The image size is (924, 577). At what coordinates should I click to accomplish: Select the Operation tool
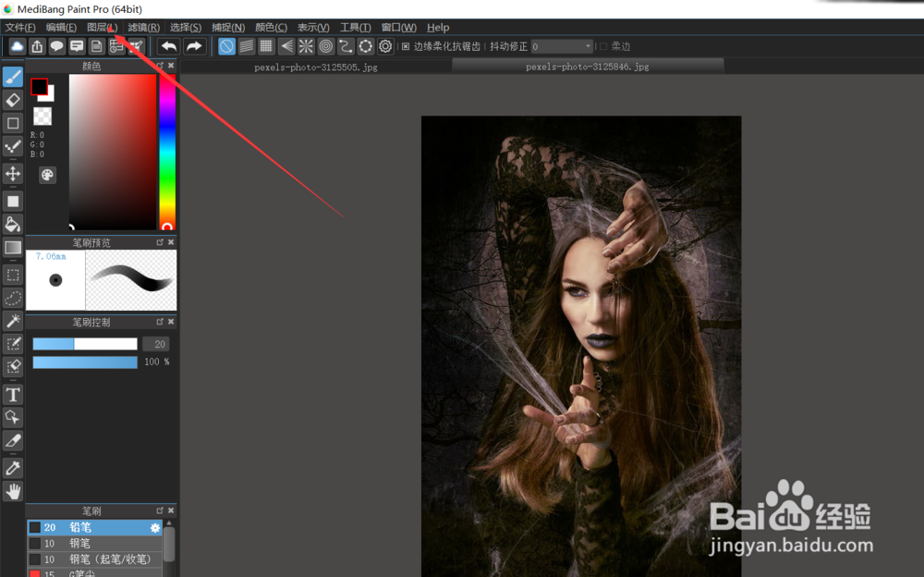(x=13, y=418)
